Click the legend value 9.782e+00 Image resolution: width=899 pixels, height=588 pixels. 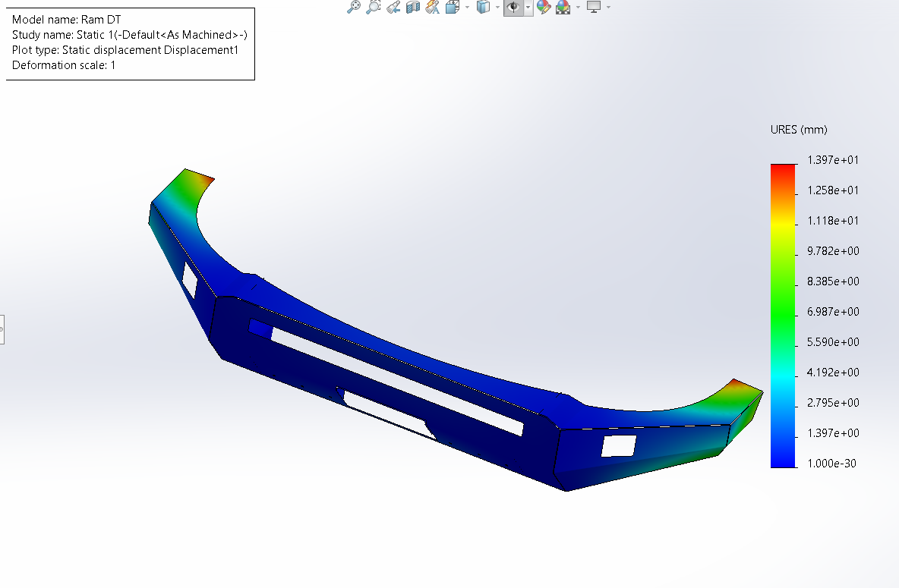click(833, 251)
